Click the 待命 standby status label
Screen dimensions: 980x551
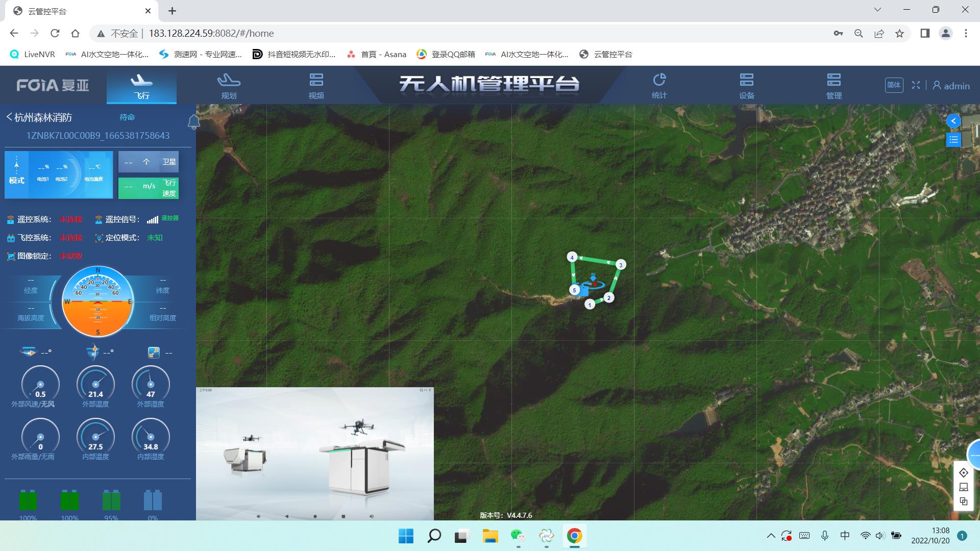point(127,117)
